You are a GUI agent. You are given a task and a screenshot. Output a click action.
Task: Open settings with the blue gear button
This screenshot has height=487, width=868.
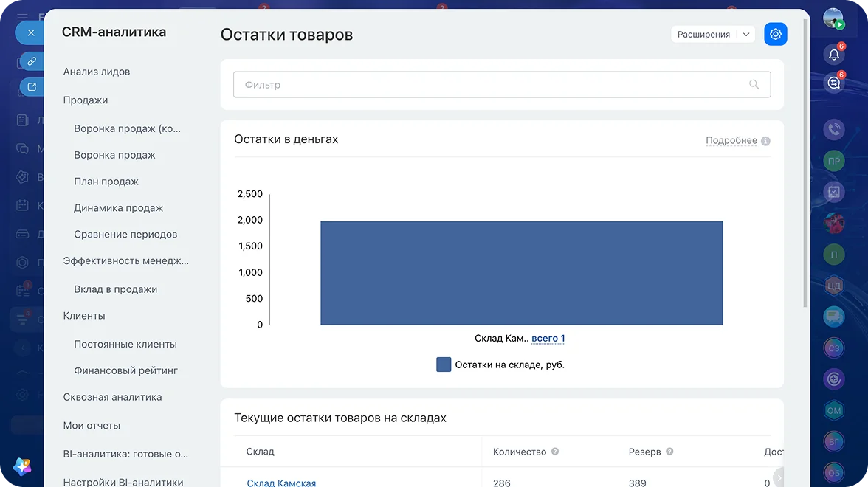pyautogui.click(x=775, y=34)
